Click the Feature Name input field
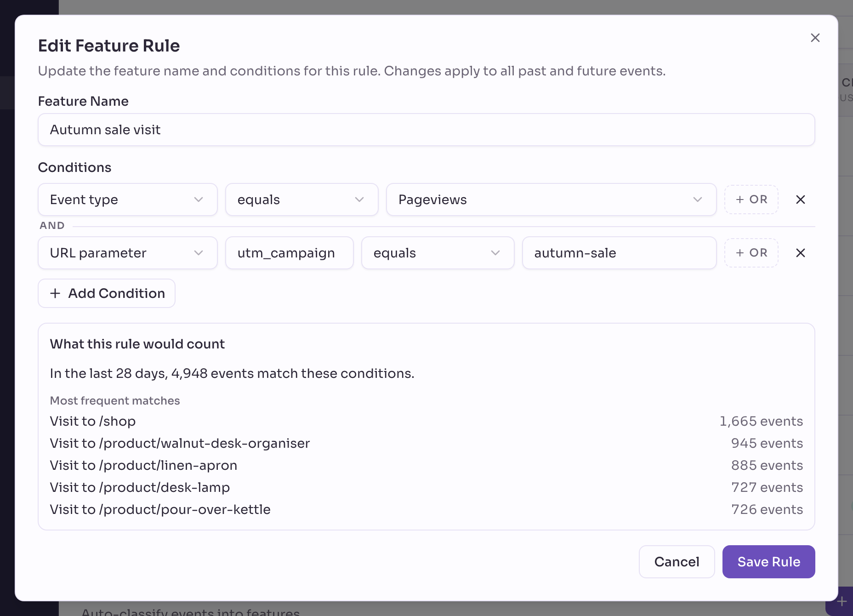 [x=426, y=130]
